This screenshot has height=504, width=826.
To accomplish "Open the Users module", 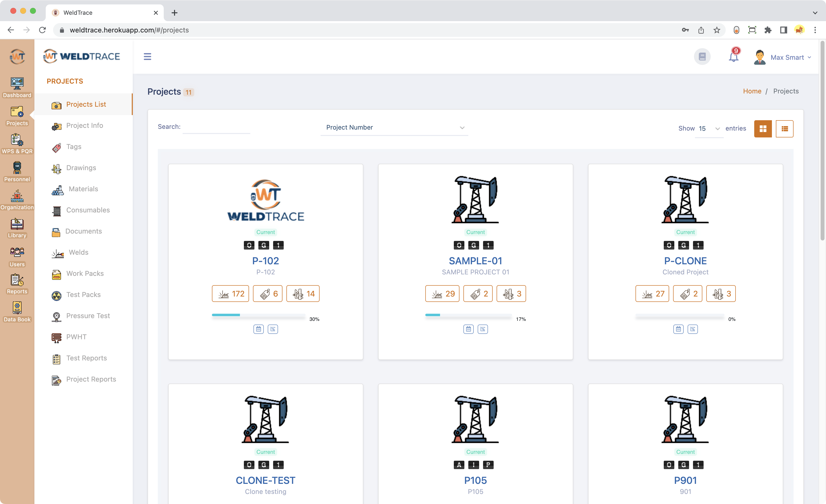I will coord(17,257).
